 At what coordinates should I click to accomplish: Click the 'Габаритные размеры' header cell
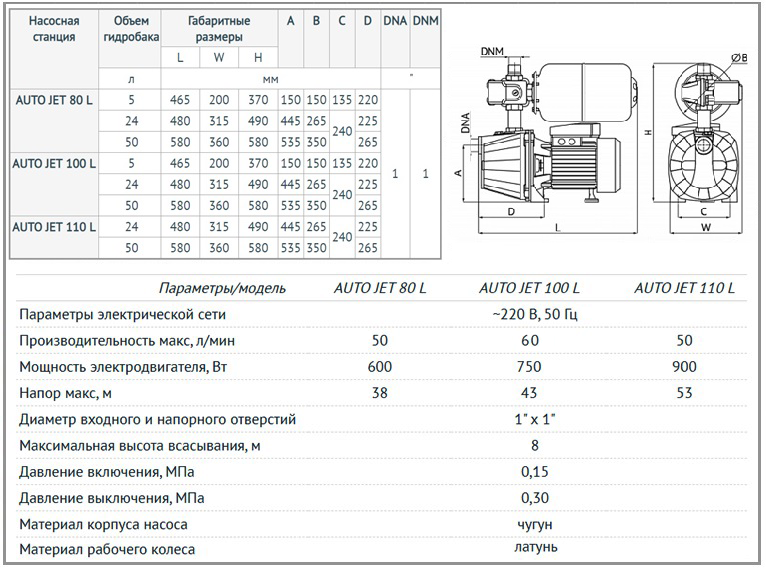(x=219, y=29)
